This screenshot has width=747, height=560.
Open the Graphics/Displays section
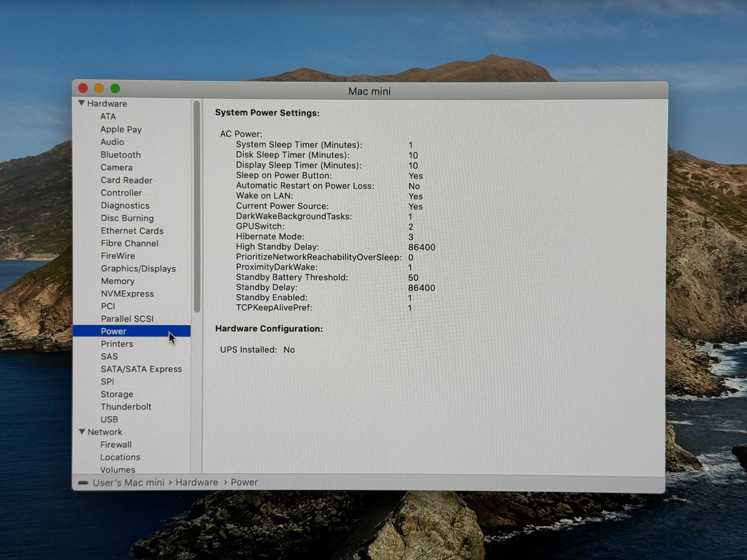[x=138, y=269]
